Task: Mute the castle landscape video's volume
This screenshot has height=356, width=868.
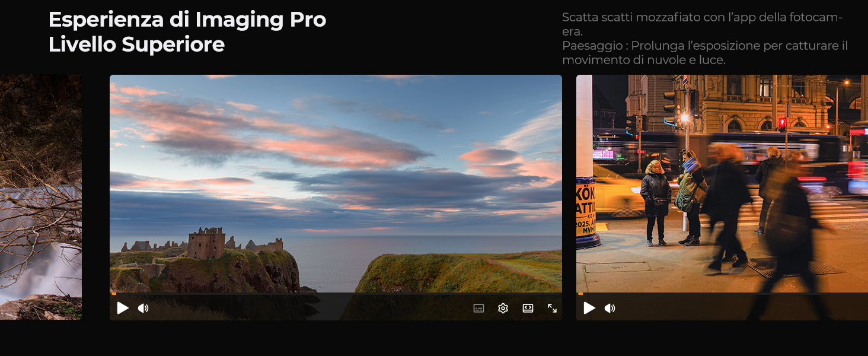Action: coord(143,308)
